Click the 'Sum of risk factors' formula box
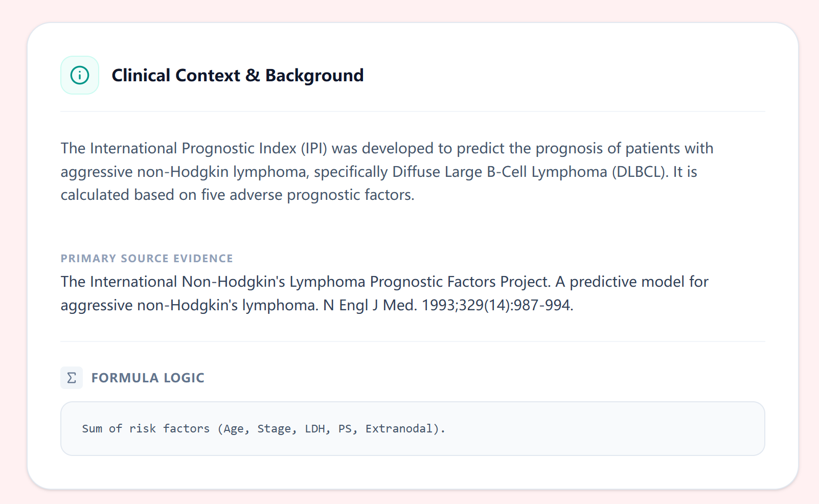This screenshot has width=819, height=504. tap(412, 428)
